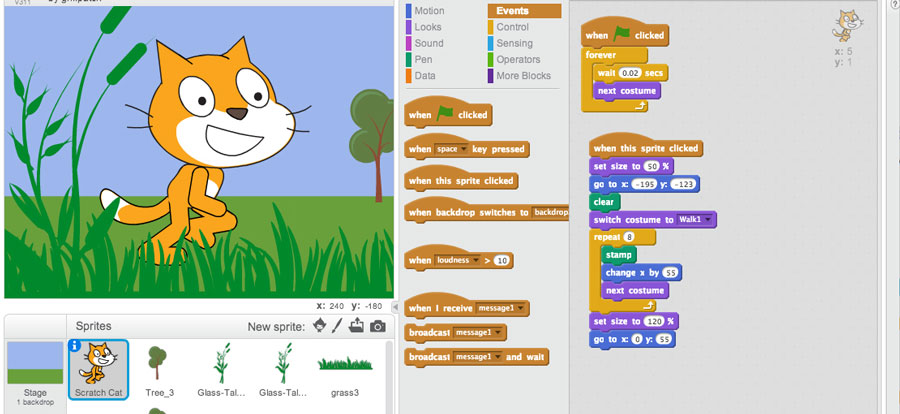Screen dimensions: 900x414
Task: Paint a new sprite with brush icon
Action: point(337,326)
